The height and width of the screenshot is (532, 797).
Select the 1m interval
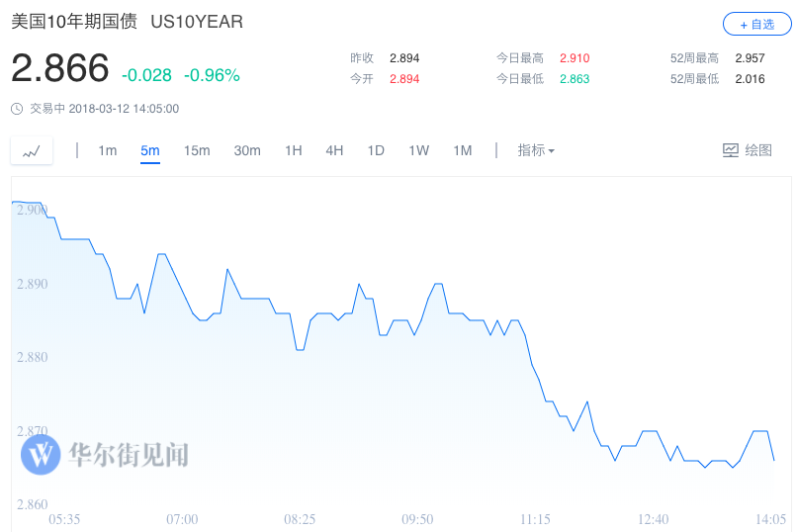108,150
